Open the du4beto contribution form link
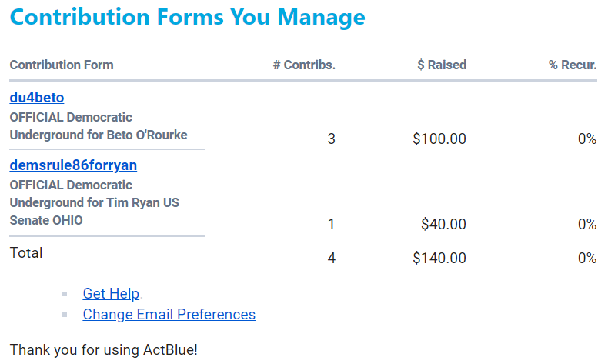608x364 pixels. click(x=36, y=98)
